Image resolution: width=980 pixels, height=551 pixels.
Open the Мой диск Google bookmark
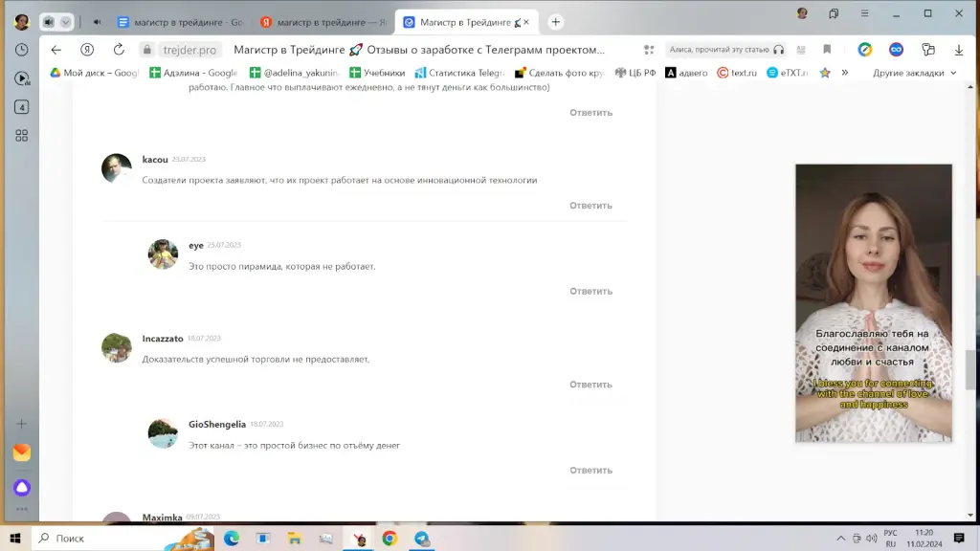(94, 73)
